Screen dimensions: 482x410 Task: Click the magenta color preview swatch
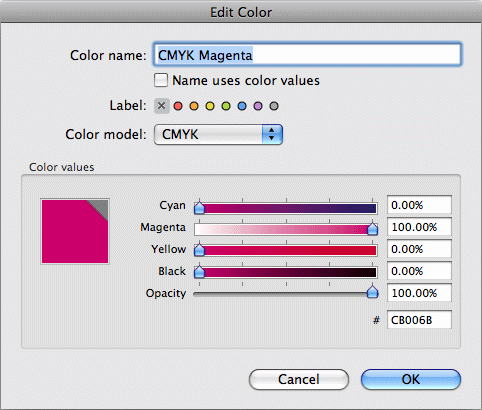tap(75, 232)
